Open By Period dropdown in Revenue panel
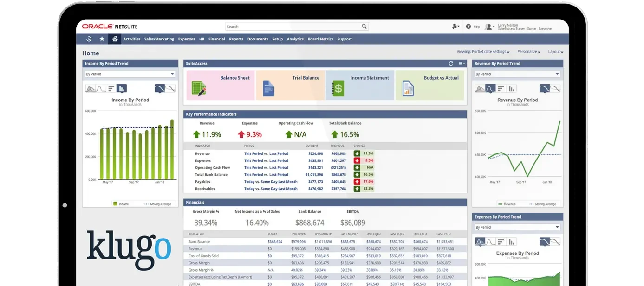The height and width of the screenshot is (286, 644). point(517,74)
